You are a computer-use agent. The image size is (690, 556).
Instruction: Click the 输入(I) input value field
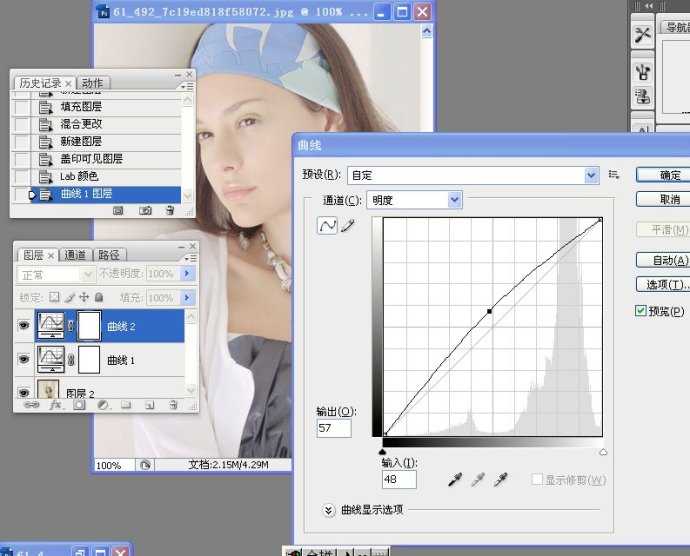point(399,479)
